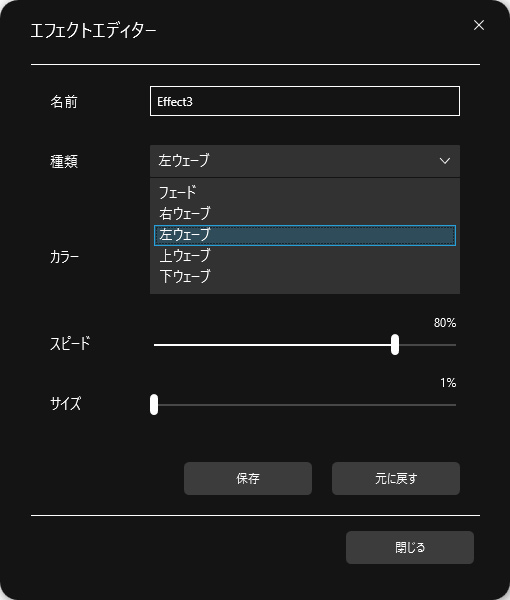Click the カラー label
Image resolution: width=510 pixels, height=600 pixels.
[x=64, y=257]
